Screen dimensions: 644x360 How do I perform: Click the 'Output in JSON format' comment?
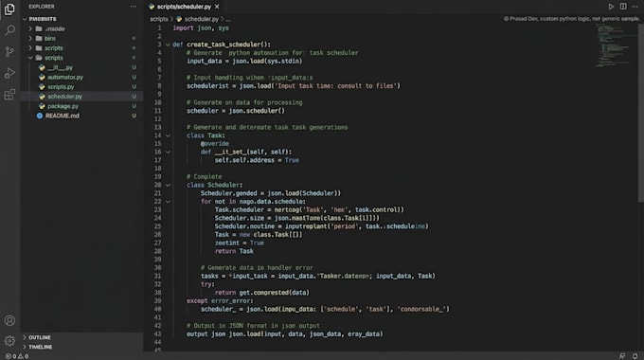point(253,326)
